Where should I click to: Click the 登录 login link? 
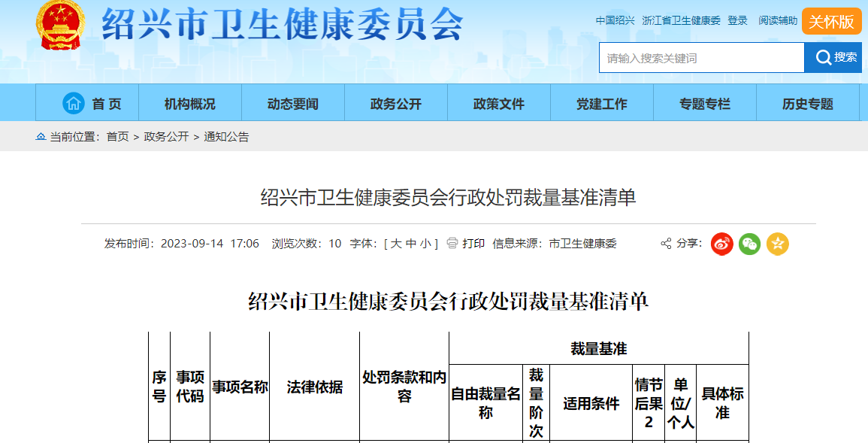coord(737,21)
